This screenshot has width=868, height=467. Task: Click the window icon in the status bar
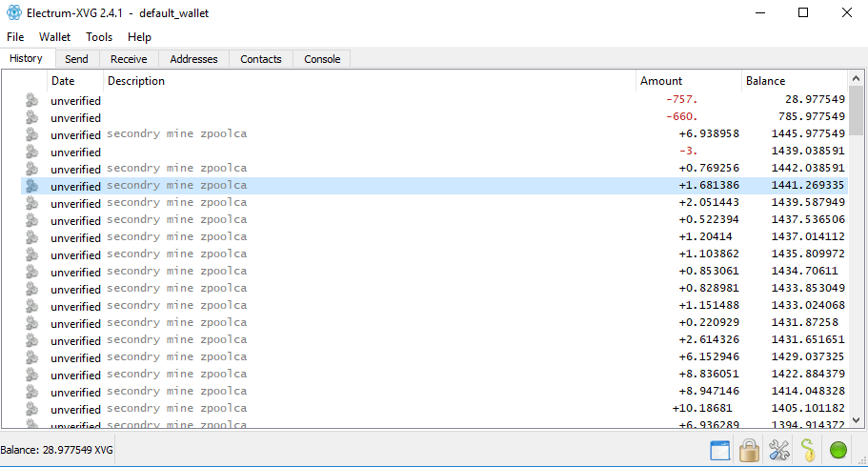(x=720, y=450)
